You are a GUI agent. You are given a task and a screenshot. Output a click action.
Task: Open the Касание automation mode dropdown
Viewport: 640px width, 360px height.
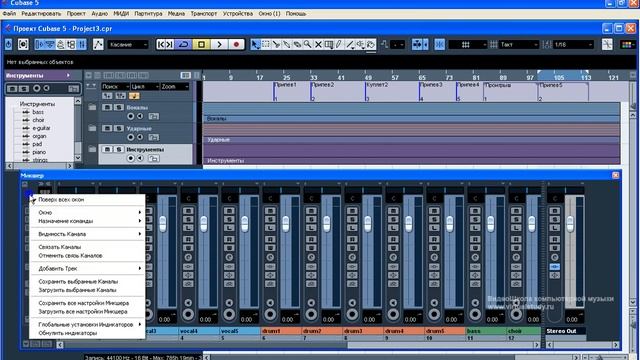click(x=128, y=44)
